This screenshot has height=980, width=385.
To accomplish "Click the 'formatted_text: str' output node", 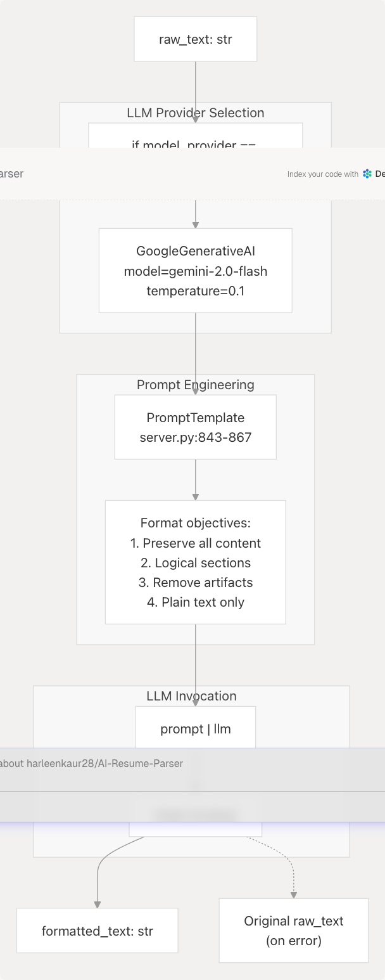I will click(x=97, y=931).
